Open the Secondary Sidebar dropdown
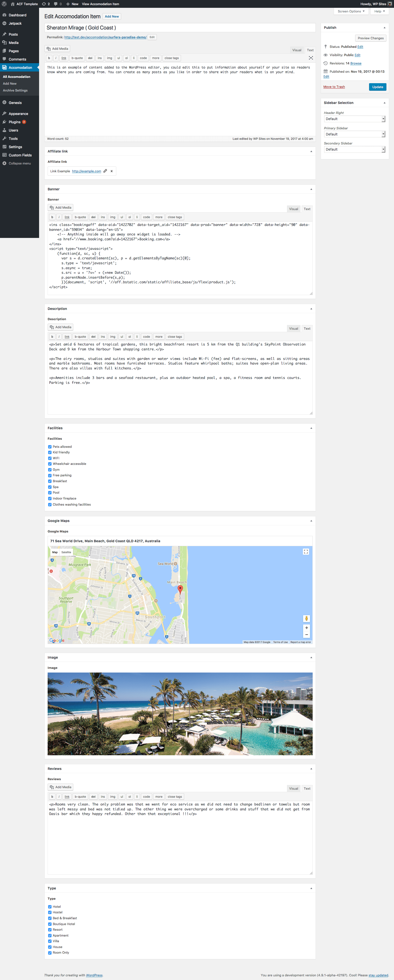The image size is (394, 980). [x=354, y=150]
